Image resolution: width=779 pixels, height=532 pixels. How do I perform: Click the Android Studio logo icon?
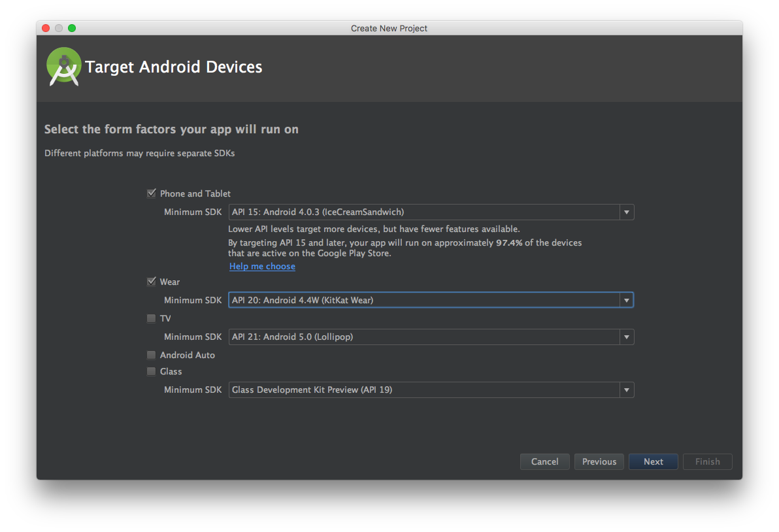coord(63,67)
